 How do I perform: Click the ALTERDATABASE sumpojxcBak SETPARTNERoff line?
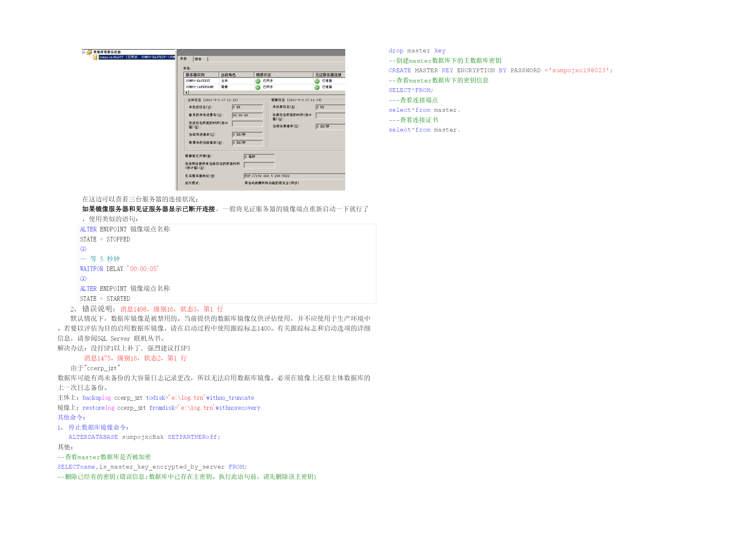[x=144, y=437]
